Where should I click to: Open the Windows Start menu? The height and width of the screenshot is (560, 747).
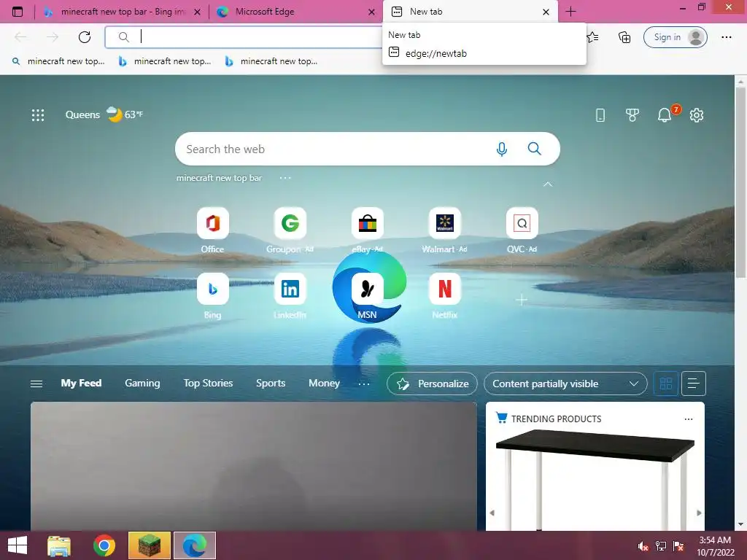18,545
